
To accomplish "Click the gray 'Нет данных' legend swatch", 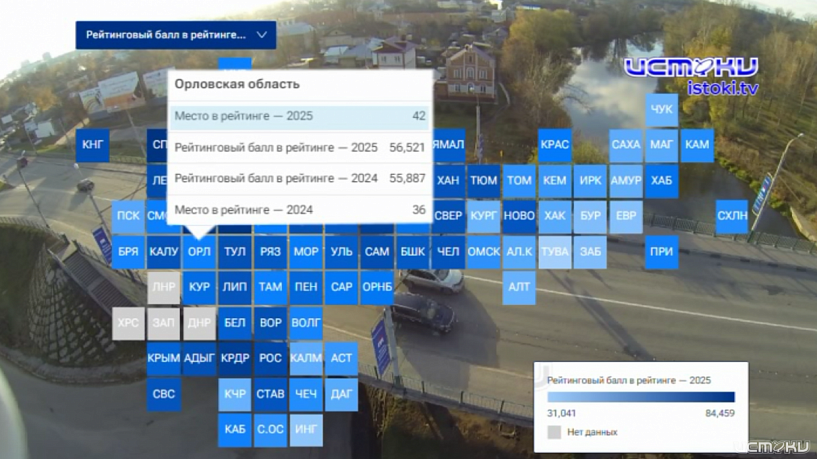I will pos(554,432).
